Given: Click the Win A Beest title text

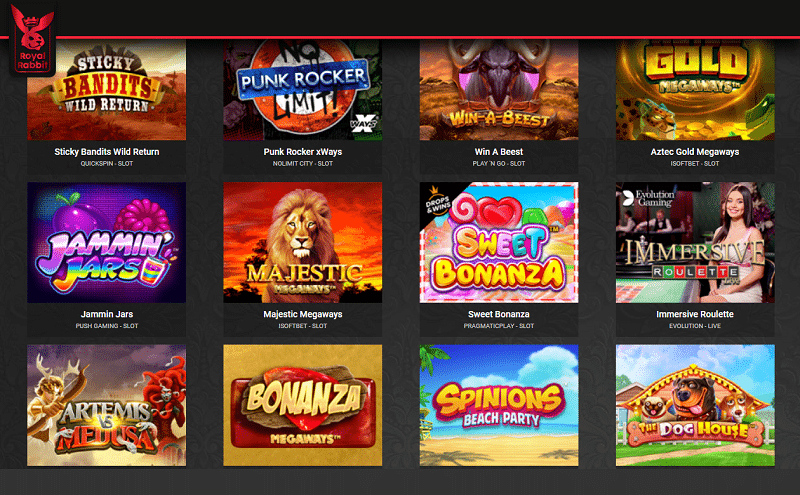Looking at the screenshot, I should (499, 152).
